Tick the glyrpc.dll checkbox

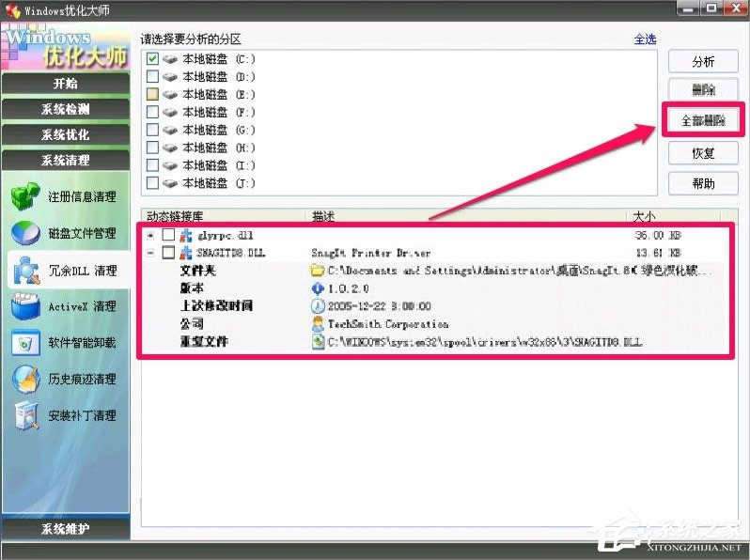click(x=168, y=235)
